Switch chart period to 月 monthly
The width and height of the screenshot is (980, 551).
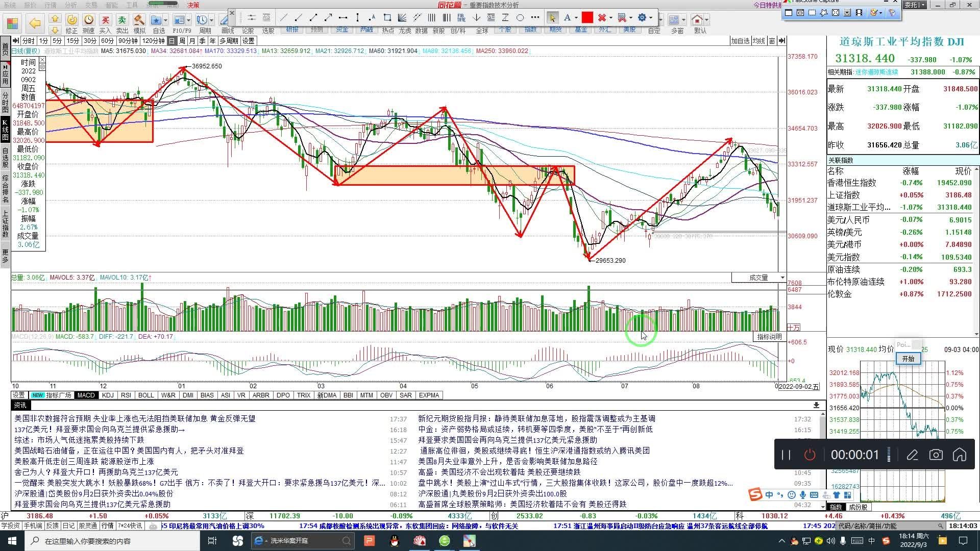point(192,41)
